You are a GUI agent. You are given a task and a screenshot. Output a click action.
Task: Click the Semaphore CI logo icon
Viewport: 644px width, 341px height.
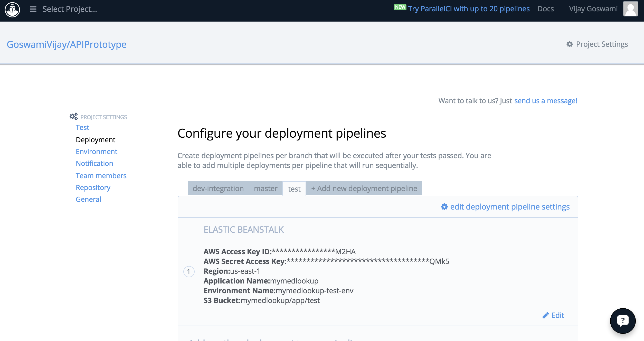click(x=13, y=9)
